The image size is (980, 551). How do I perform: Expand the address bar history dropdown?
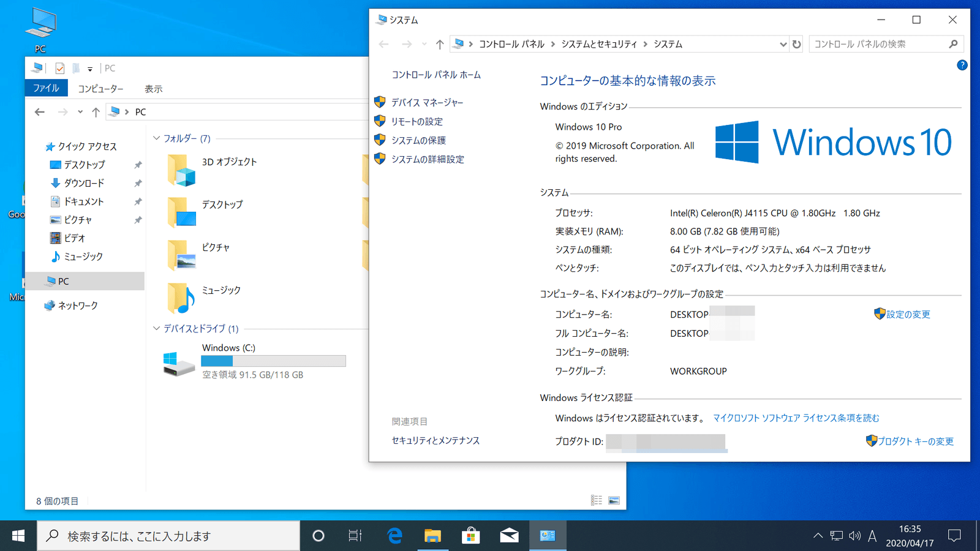point(782,44)
